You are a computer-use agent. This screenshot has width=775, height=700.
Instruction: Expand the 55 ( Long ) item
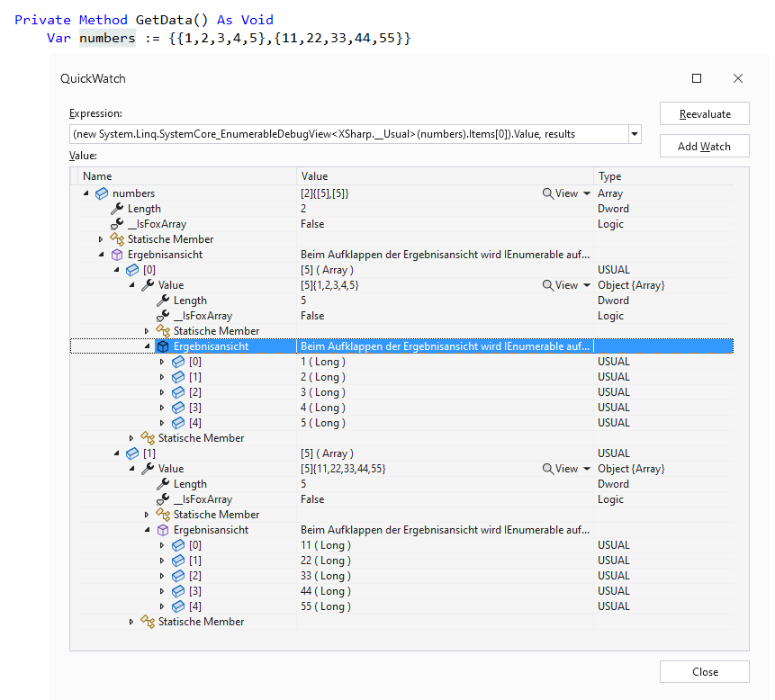coord(162,606)
